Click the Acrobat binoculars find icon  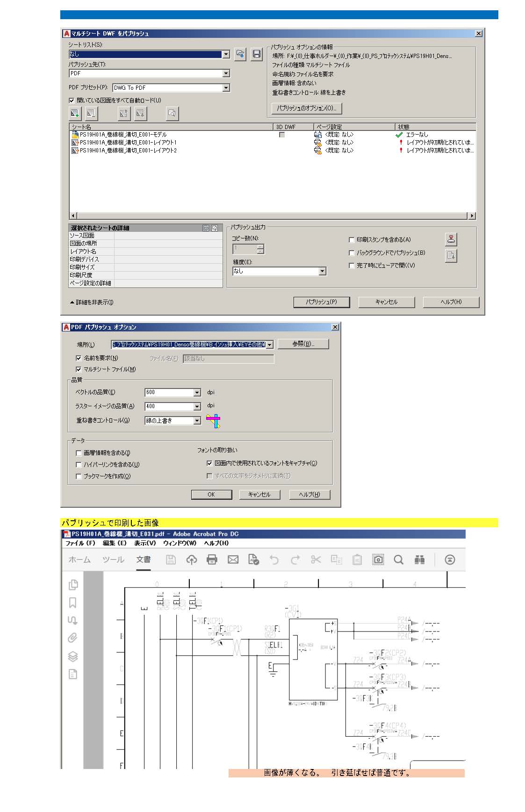[x=419, y=560]
